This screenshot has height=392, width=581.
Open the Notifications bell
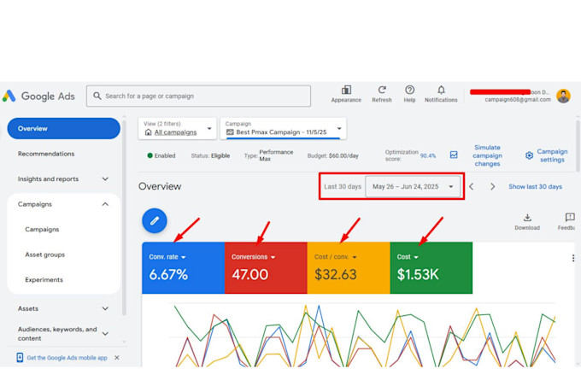(x=441, y=90)
